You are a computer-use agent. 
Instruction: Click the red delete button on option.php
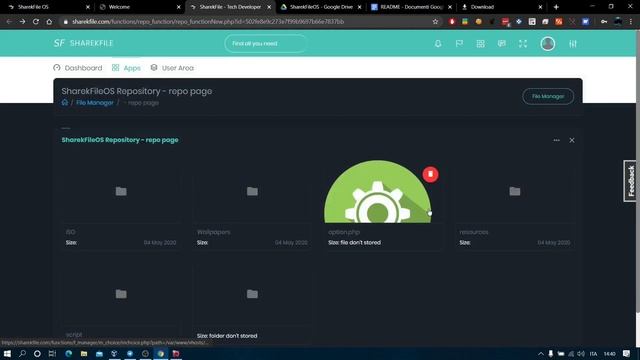coord(430,174)
